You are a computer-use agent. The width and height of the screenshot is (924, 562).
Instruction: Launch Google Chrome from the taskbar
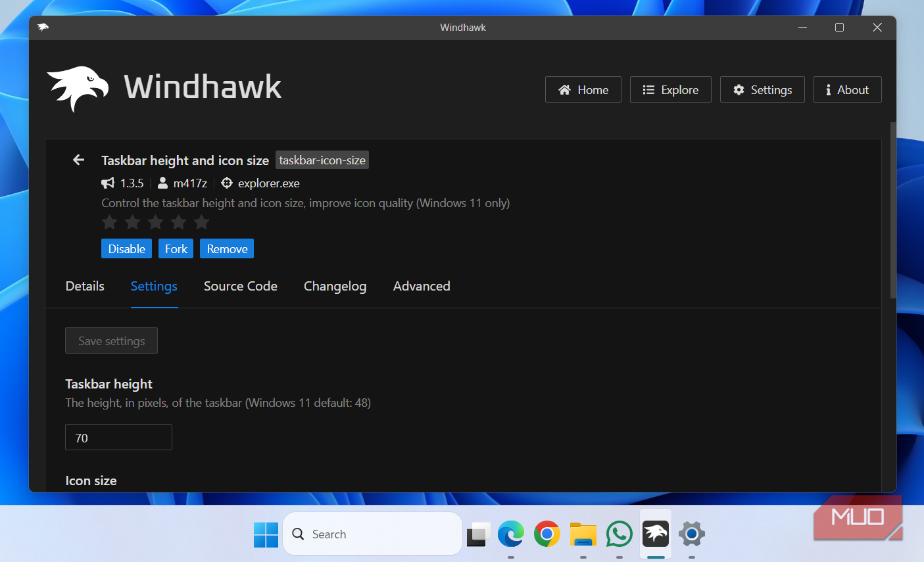click(547, 534)
